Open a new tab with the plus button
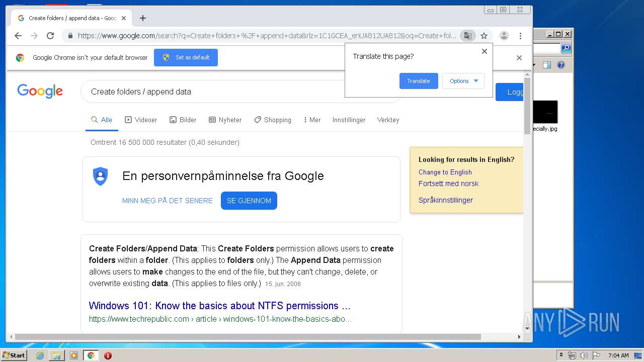 (x=143, y=18)
